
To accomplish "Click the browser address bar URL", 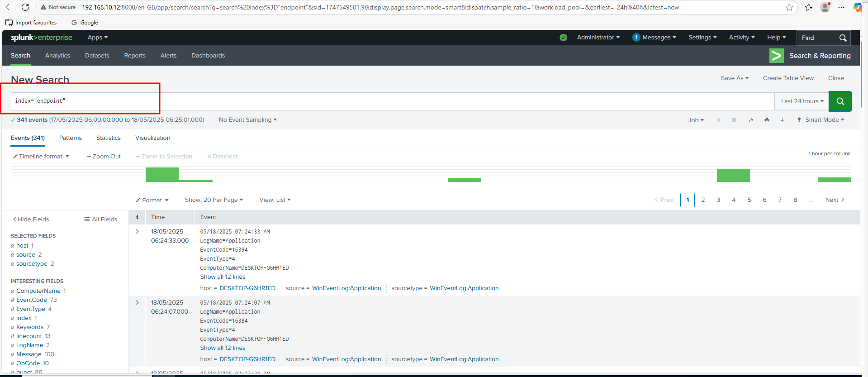I will (x=380, y=7).
